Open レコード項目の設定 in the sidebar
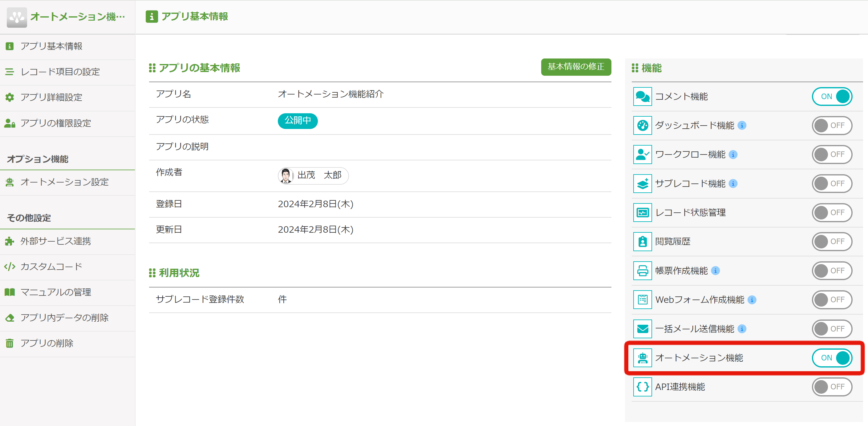The height and width of the screenshot is (426, 868). (60, 72)
